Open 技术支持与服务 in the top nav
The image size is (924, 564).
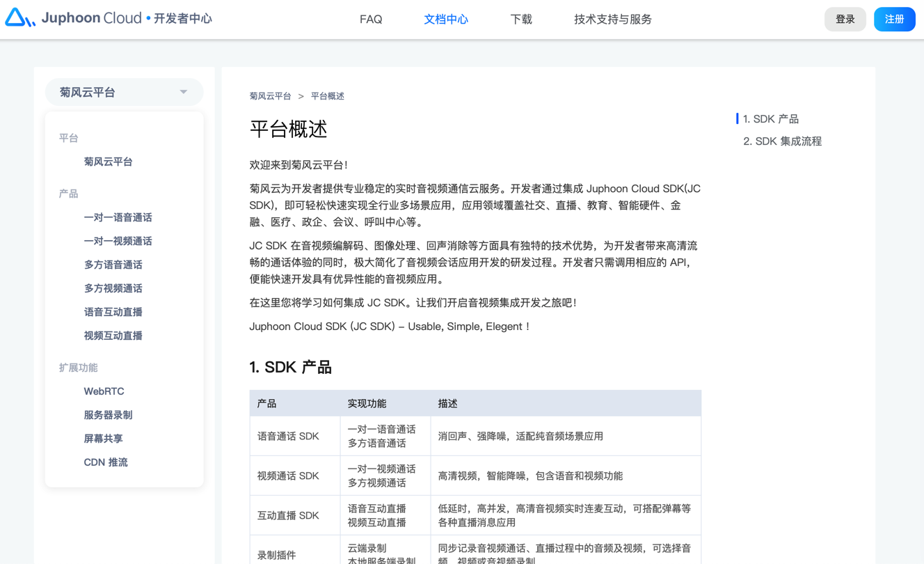[x=613, y=19]
